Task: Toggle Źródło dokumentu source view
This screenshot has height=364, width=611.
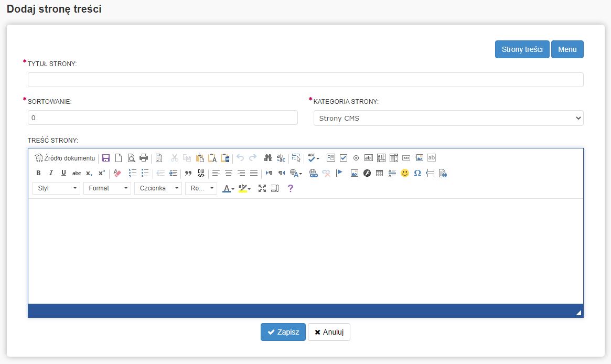Action: pos(65,158)
